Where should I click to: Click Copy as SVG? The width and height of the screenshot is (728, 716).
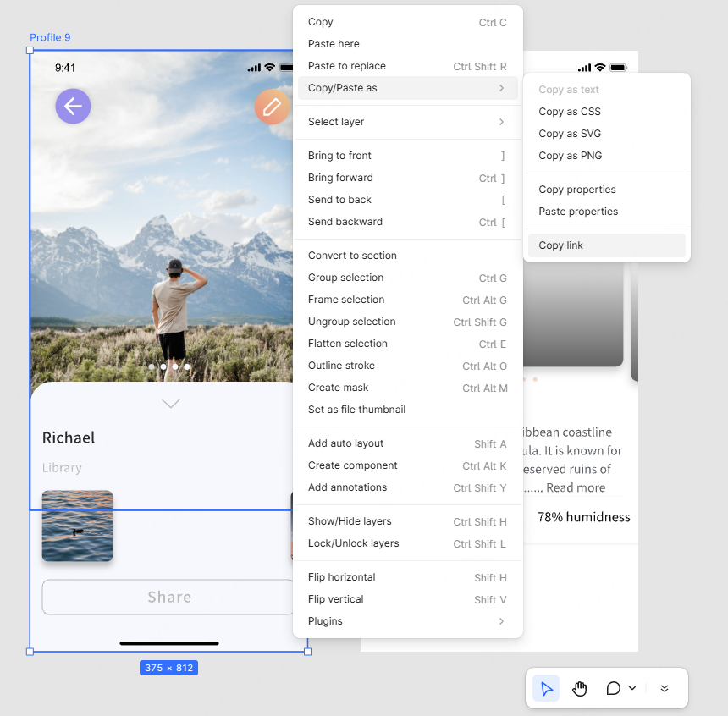pos(570,134)
